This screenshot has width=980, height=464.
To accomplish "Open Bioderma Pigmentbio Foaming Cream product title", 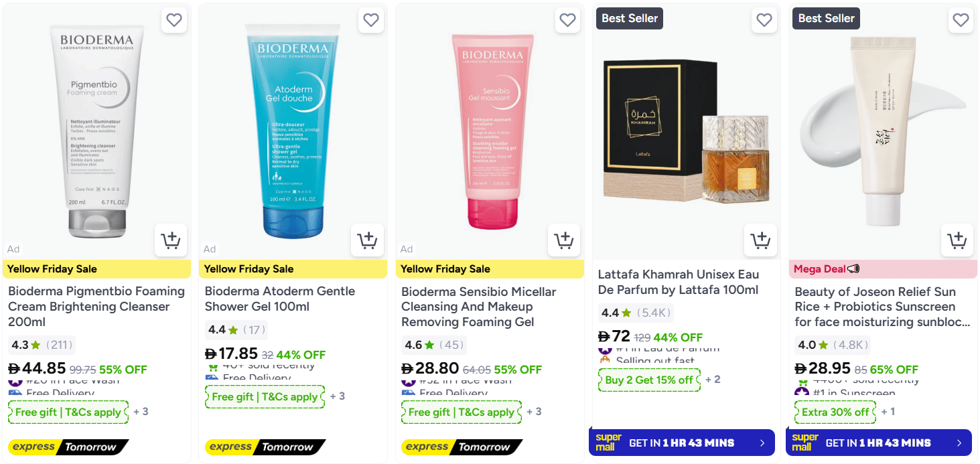I will (x=96, y=307).
